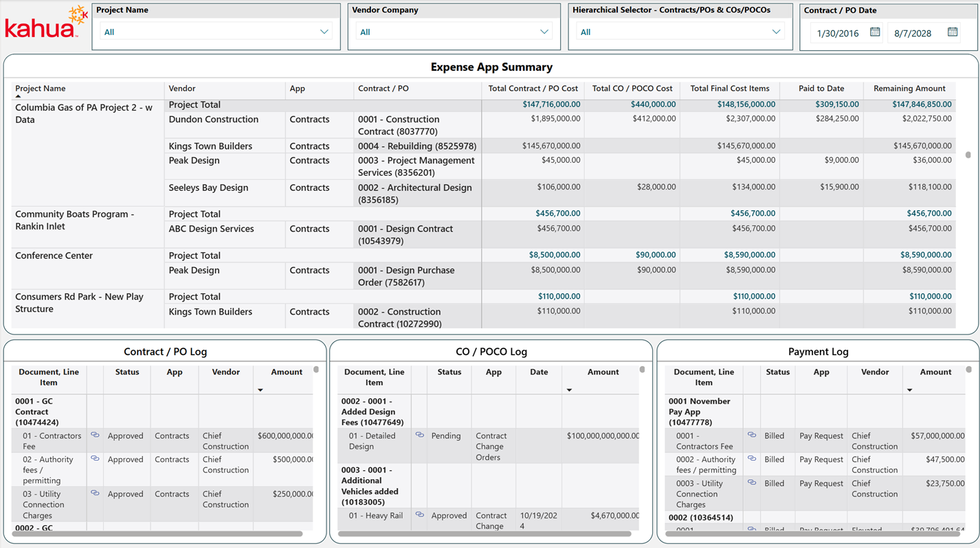Sort Payment Log by Amount arrow
Image resolution: width=980 pixels, height=548 pixels.
click(x=909, y=390)
